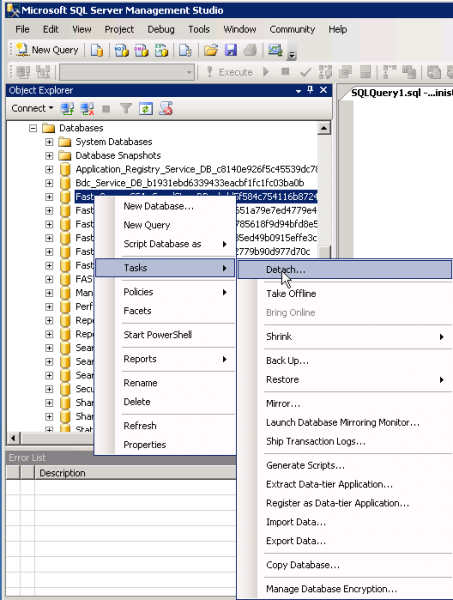Screen dimensions: 453x600
Task: Open the available databases combo box
Action: pos(127,72)
